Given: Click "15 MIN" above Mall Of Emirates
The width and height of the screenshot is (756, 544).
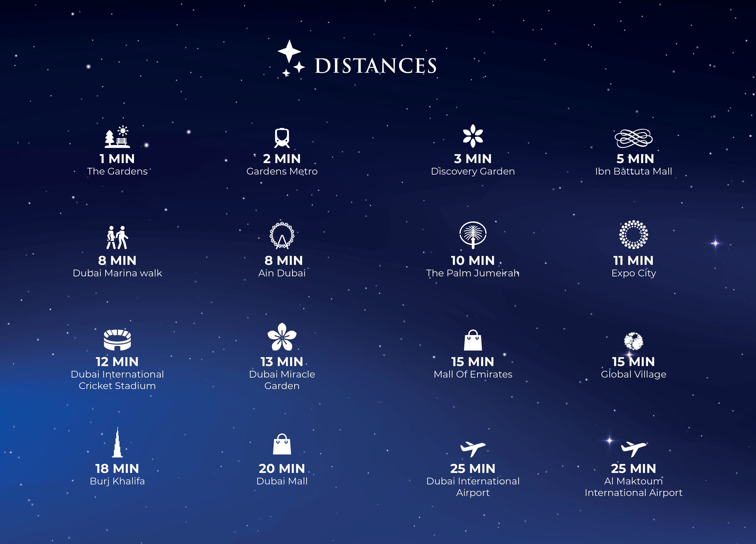Looking at the screenshot, I should (x=473, y=362).
